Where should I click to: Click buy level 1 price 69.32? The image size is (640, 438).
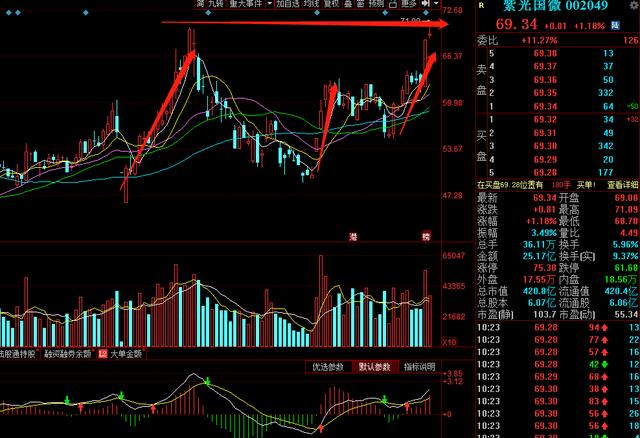tap(545, 120)
